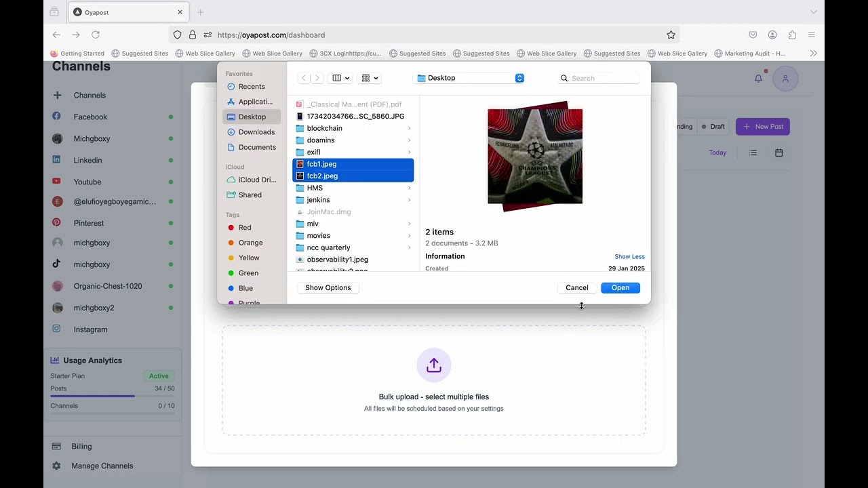The image size is (868, 488).
Task: Open iCloud Drive in the sidebar
Action: coord(252,180)
